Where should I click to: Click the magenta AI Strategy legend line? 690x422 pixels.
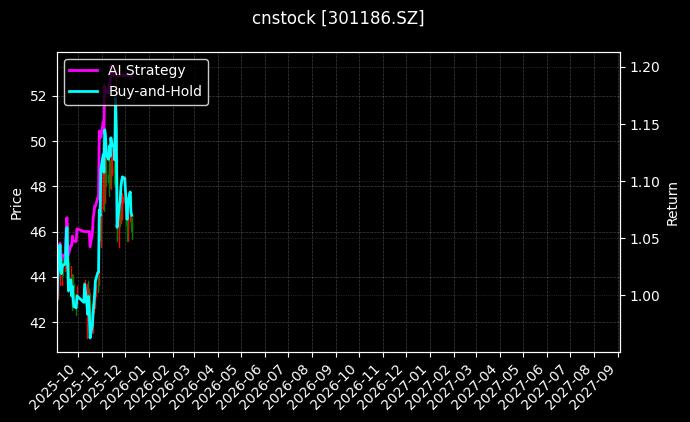point(84,70)
